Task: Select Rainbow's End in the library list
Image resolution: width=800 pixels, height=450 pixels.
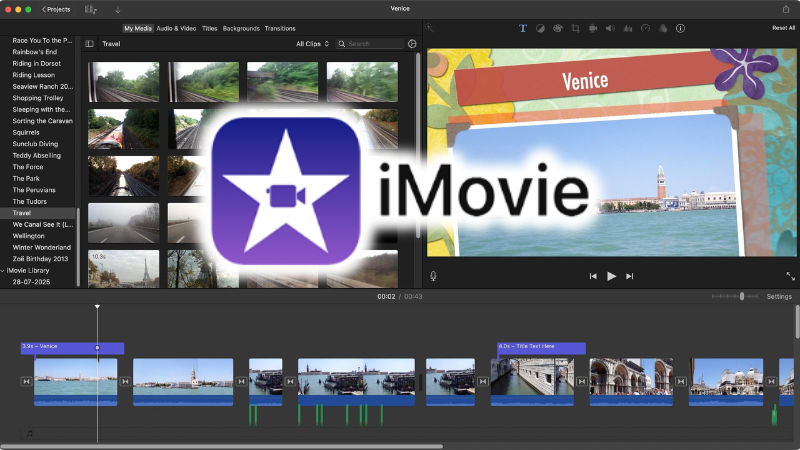Action: 35,52
